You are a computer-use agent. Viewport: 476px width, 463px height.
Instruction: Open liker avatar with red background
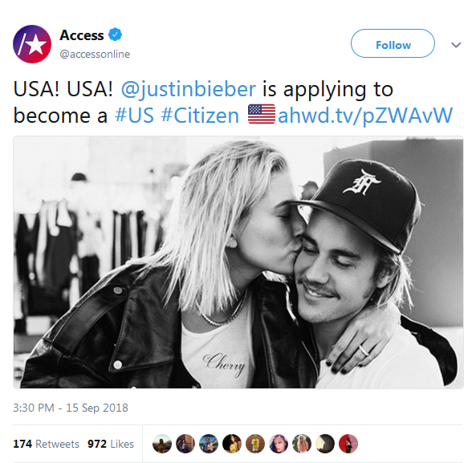348,444
